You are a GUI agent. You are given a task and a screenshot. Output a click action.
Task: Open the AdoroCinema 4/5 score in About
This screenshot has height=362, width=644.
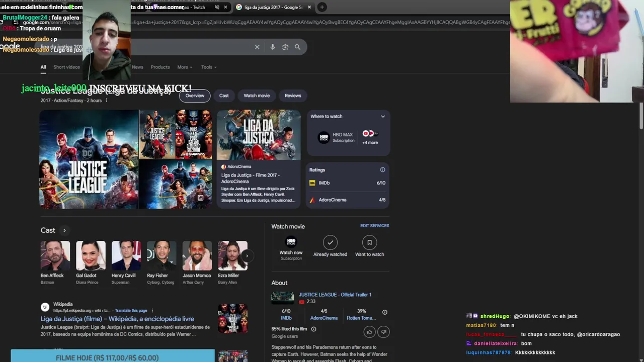coord(324,314)
